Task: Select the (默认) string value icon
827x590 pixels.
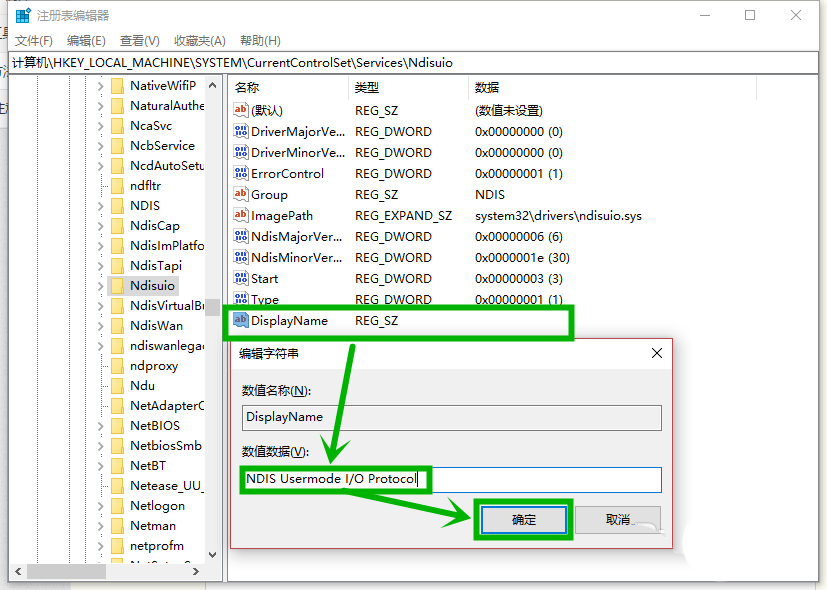Action: pyautogui.click(x=241, y=110)
